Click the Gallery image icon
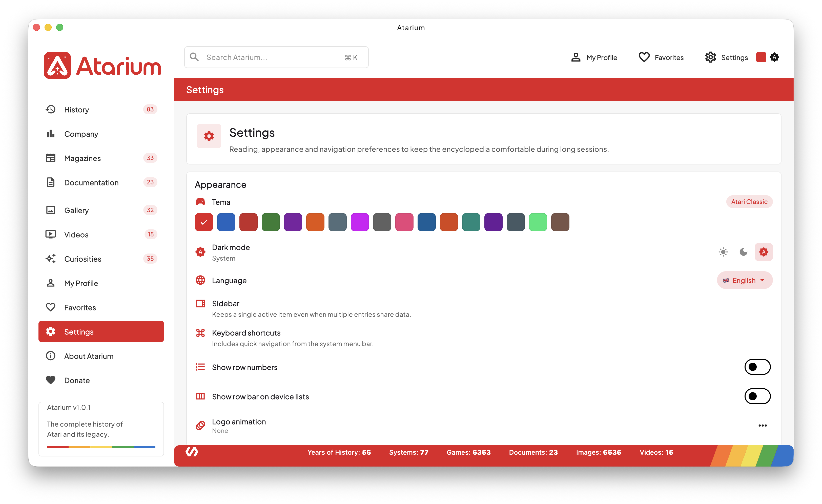The width and height of the screenshot is (822, 504). [50, 210]
